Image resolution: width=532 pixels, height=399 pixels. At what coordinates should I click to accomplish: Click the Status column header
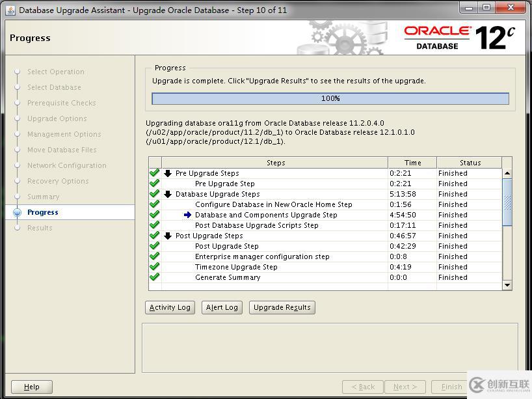coord(470,163)
